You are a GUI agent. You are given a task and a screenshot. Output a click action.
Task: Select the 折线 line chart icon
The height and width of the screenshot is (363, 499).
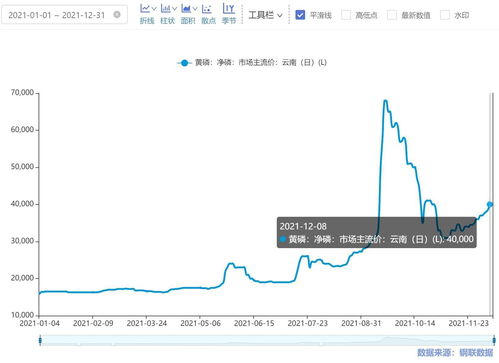click(x=145, y=8)
